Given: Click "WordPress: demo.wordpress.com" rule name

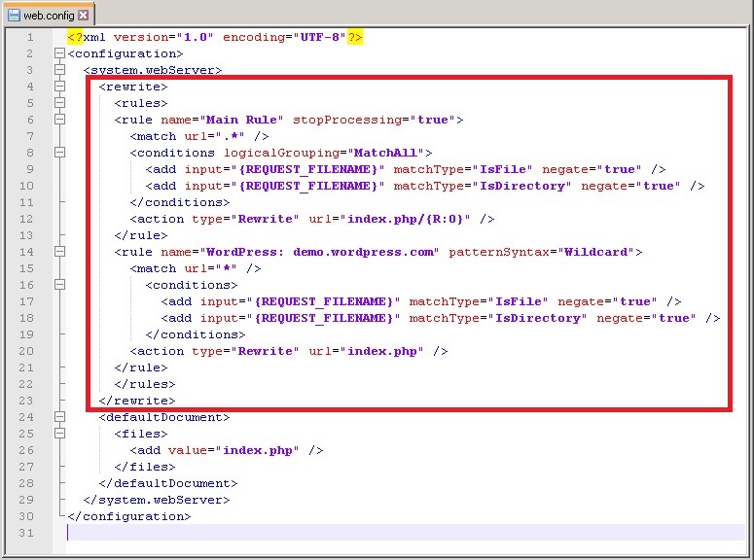Looking at the screenshot, I should click(319, 252).
